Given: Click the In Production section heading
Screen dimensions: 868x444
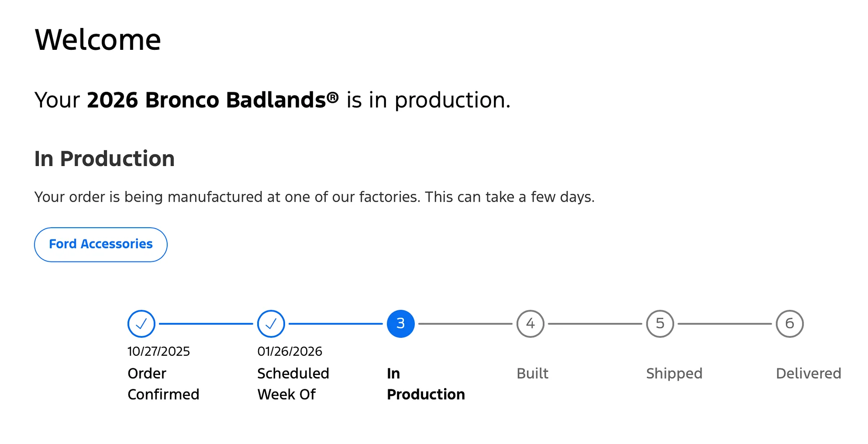Looking at the screenshot, I should 105,159.
